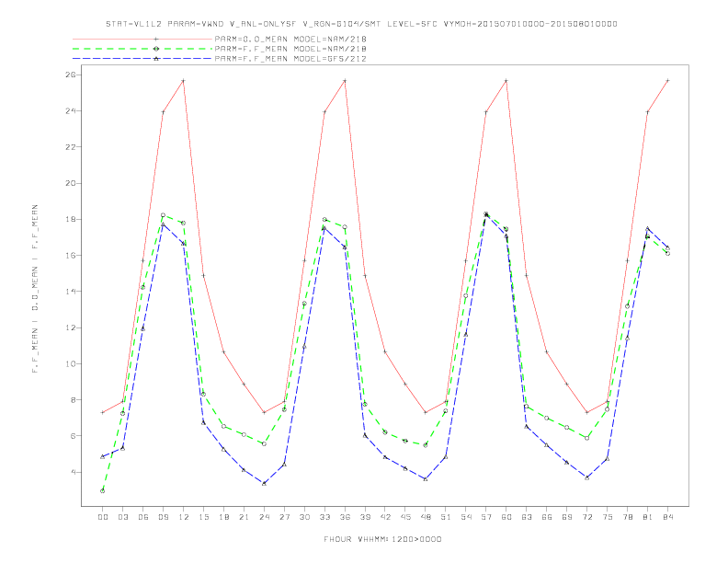Click x-axis tick label 30
This screenshot has height=563, width=728.
[304, 517]
